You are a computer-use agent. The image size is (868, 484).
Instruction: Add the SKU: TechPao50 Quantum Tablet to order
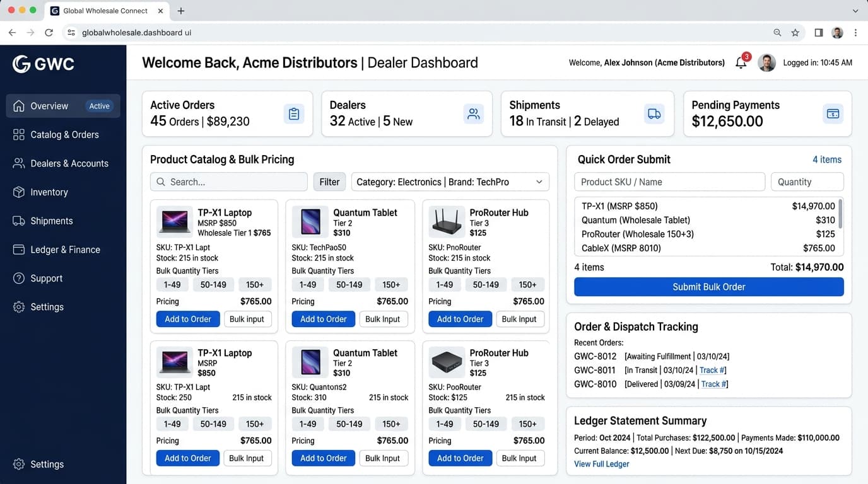click(x=324, y=319)
